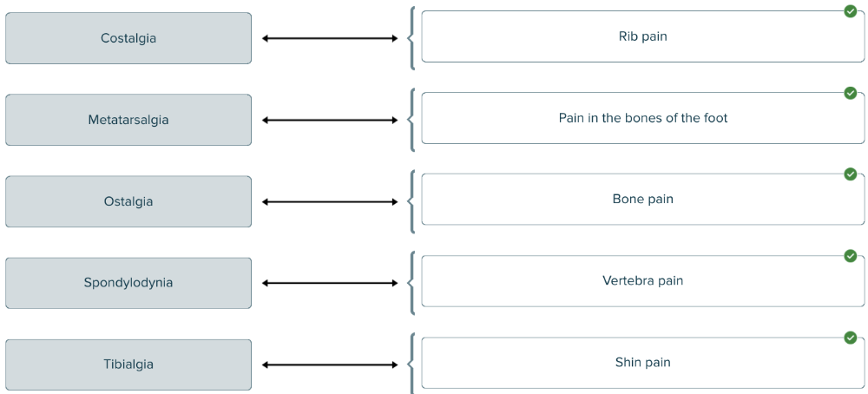Select the Costalgia term box
868x394 pixels.
point(128,38)
